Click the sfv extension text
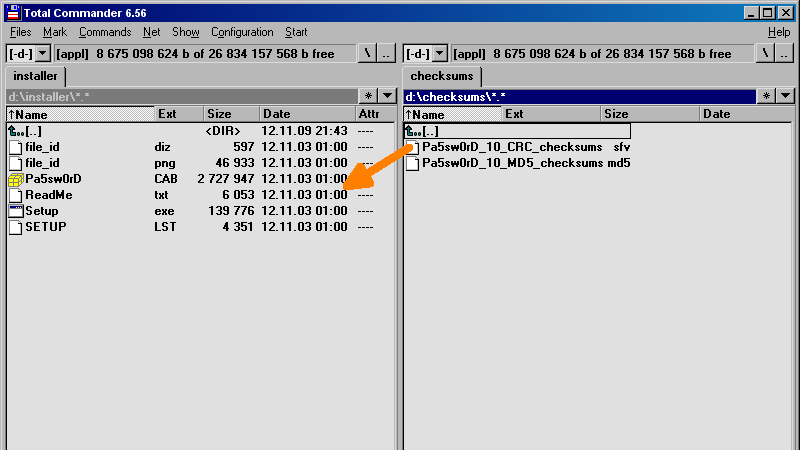The image size is (800, 450). [621, 147]
